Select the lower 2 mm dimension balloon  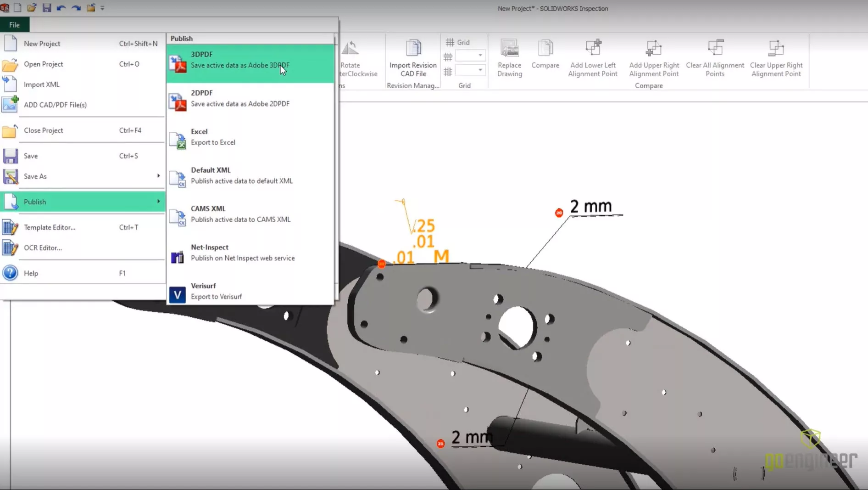click(x=440, y=444)
